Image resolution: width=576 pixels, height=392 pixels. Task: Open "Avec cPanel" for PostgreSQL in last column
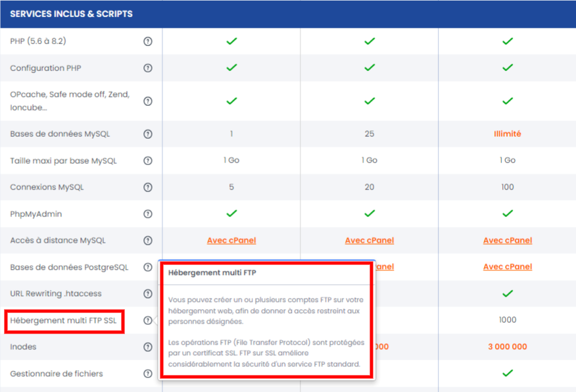tap(507, 267)
